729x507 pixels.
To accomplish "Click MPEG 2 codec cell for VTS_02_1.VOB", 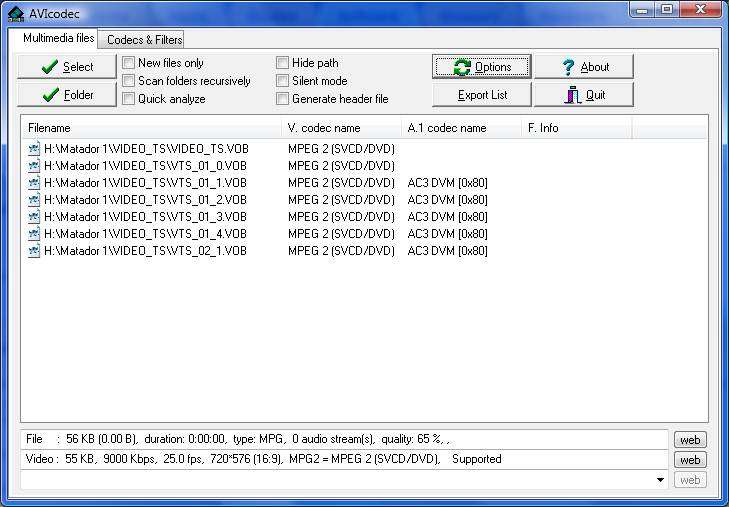I will pyautogui.click(x=341, y=251).
